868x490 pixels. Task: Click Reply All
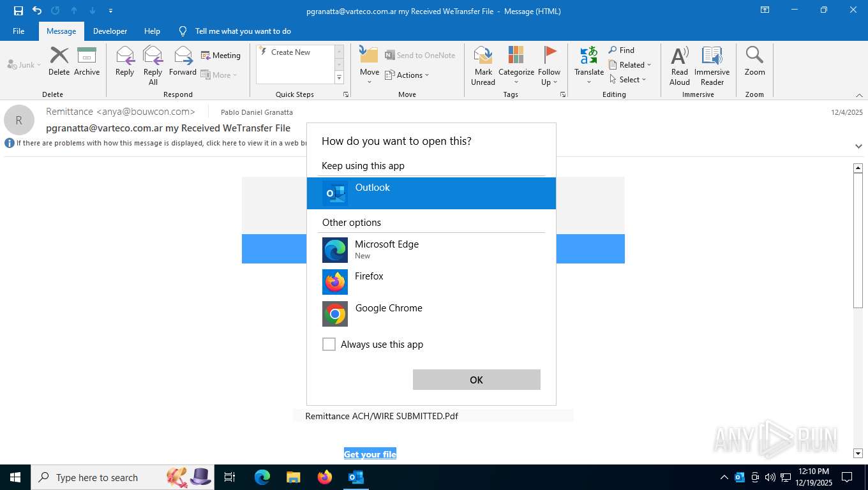point(153,65)
